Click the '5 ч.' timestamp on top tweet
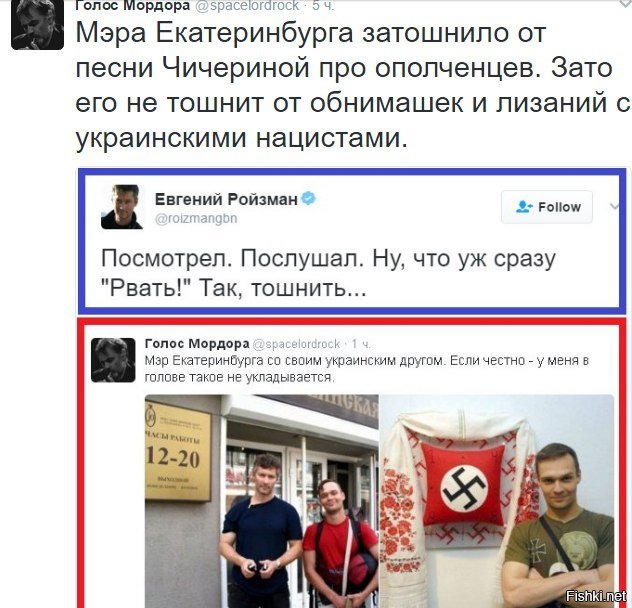632x608 pixels. [x=323, y=5]
